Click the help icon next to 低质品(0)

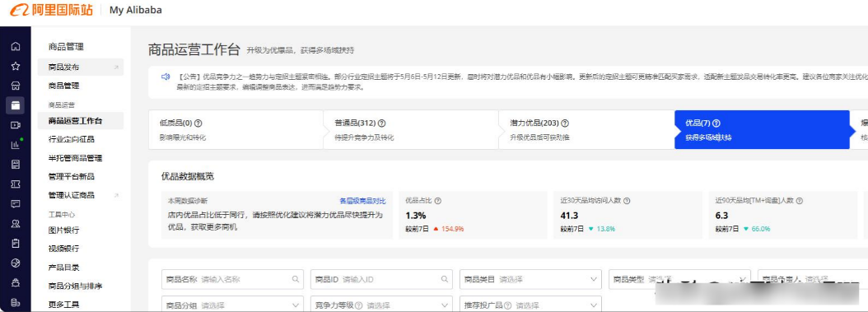[198, 123]
